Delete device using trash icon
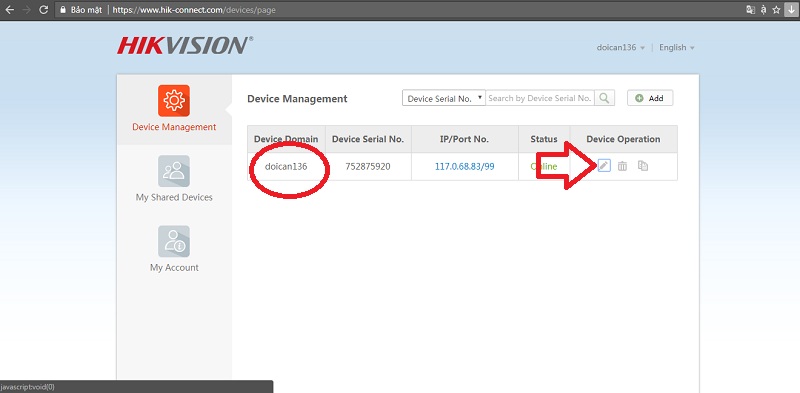 [x=622, y=166]
